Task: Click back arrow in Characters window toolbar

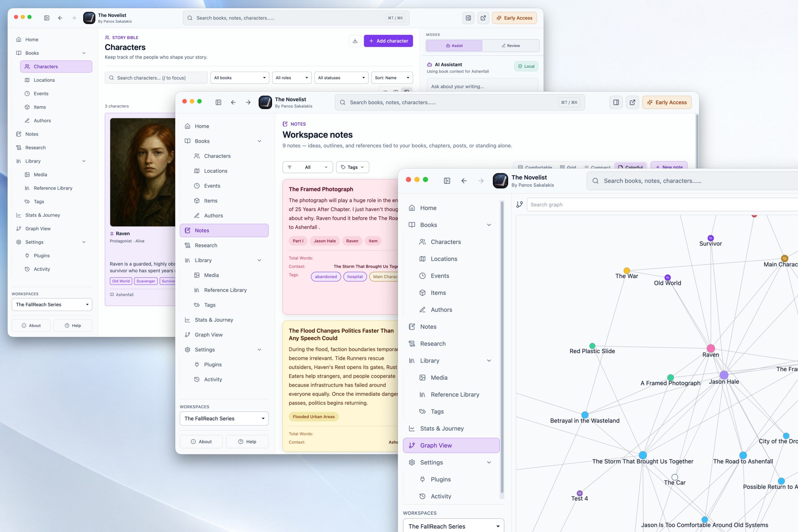Action: coord(60,18)
